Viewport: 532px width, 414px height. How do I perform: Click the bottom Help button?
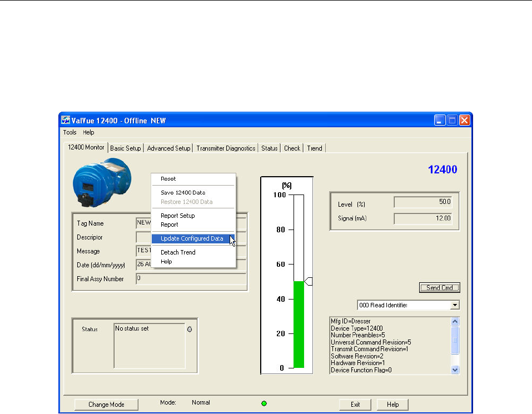(x=392, y=405)
